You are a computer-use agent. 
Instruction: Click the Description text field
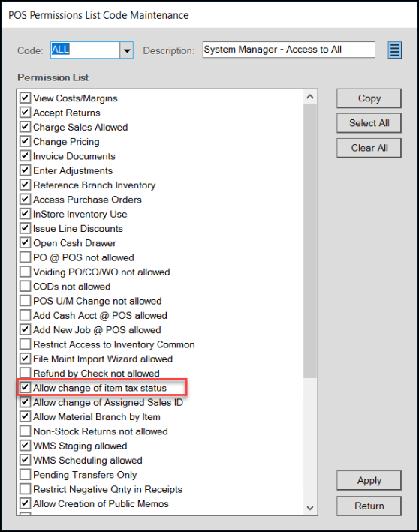tap(288, 50)
